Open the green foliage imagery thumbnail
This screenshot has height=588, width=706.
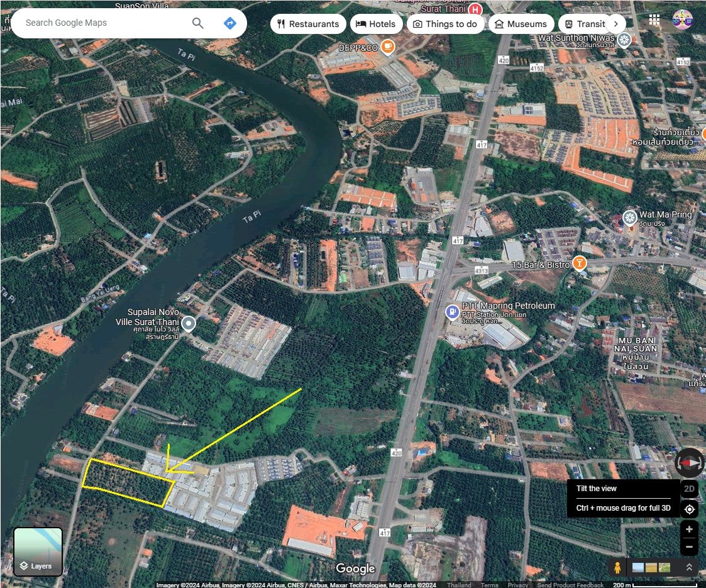coord(664,567)
